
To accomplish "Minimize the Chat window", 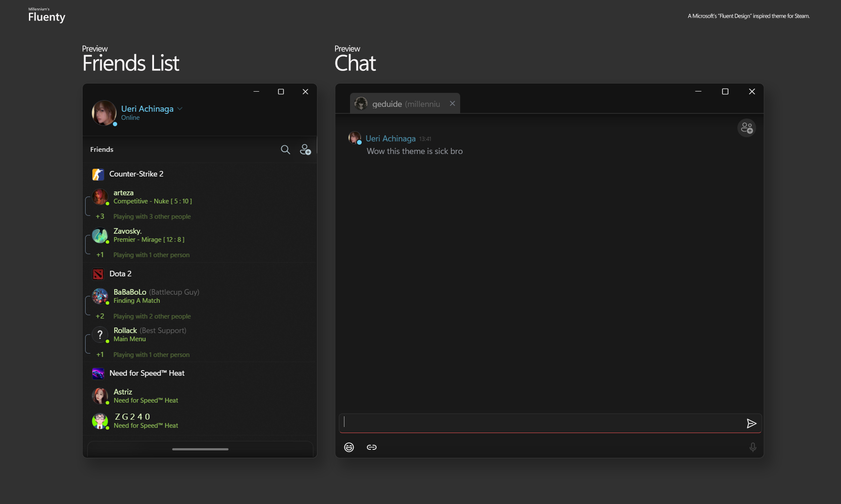I will pos(698,91).
